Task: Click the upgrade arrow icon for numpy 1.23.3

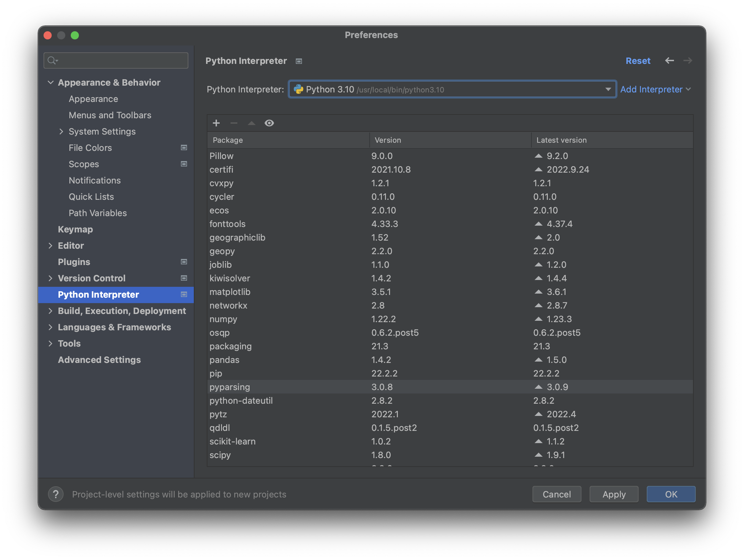Action: [x=538, y=319]
